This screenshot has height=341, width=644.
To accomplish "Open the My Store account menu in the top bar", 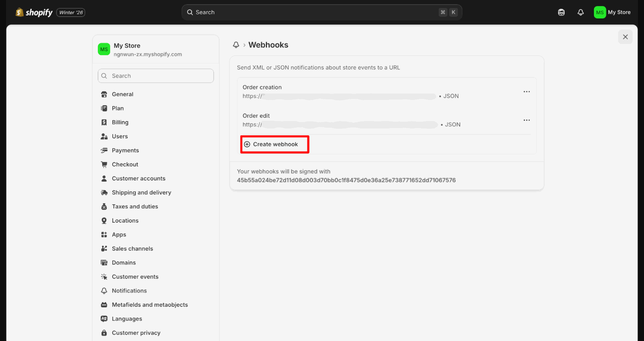I will (x=612, y=12).
